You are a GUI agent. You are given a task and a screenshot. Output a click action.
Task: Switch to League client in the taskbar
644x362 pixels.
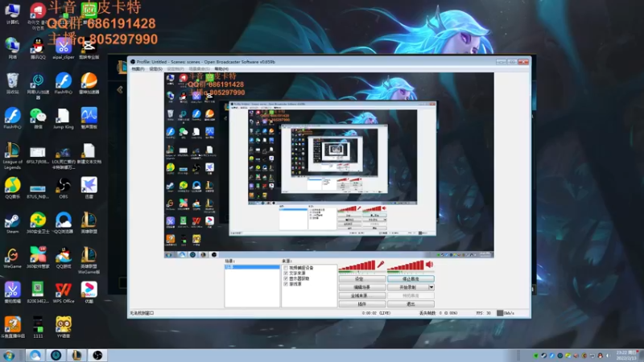(x=76, y=356)
